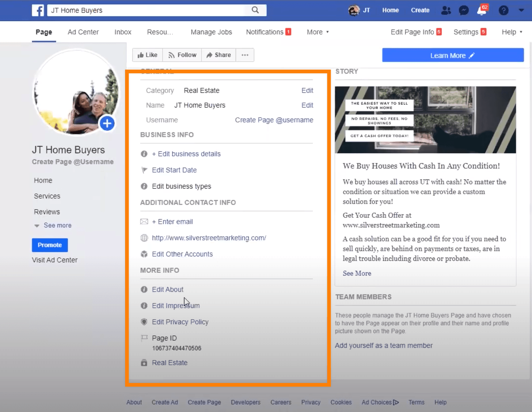Click the info icon beside Edit Impressum
This screenshot has width=532, height=412.
tap(144, 305)
